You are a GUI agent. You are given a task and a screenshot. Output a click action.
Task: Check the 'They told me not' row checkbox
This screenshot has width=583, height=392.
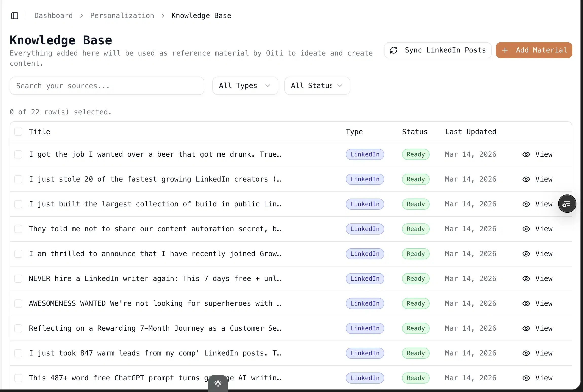pyautogui.click(x=18, y=229)
